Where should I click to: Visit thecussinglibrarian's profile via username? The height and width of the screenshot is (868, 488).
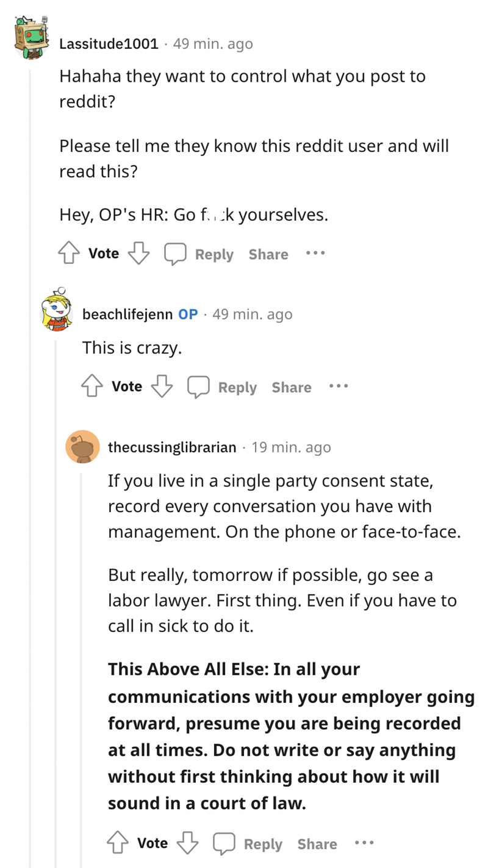(x=172, y=447)
